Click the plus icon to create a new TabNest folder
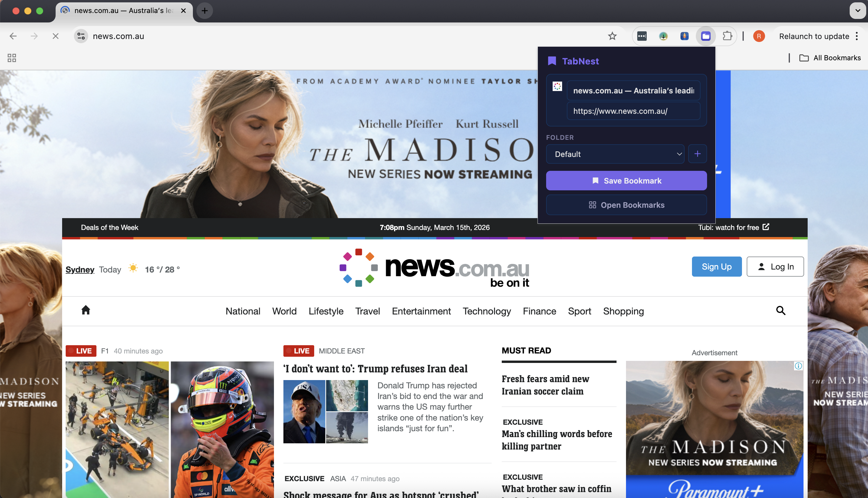The width and height of the screenshot is (868, 498). pos(698,154)
